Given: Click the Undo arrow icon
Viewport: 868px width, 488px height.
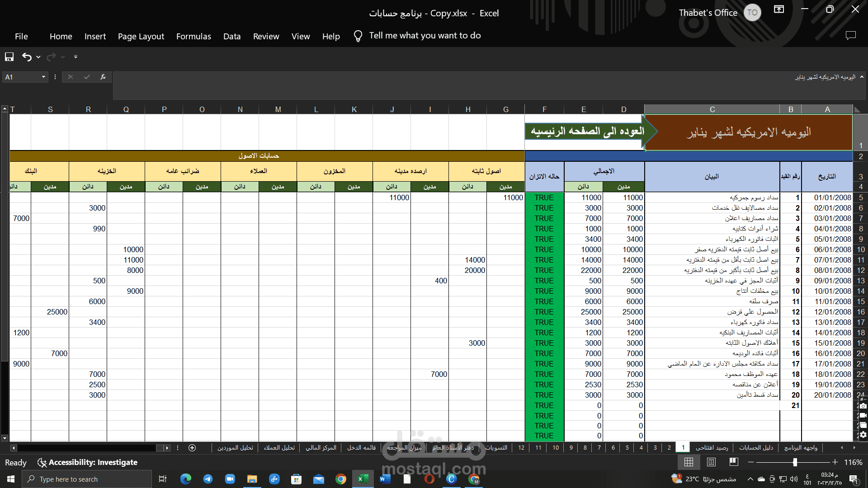Looking at the screenshot, I should [27, 57].
